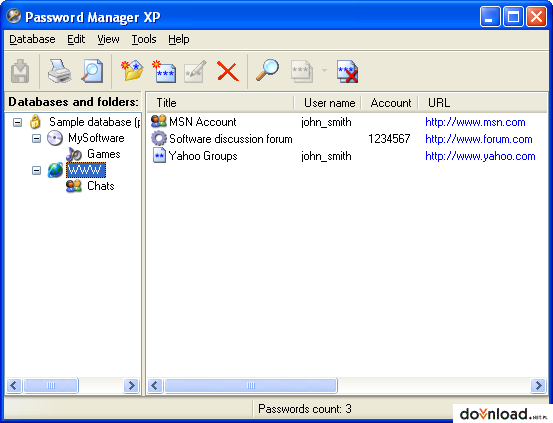
Task: Open the View menu
Action: click(x=108, y=39)
